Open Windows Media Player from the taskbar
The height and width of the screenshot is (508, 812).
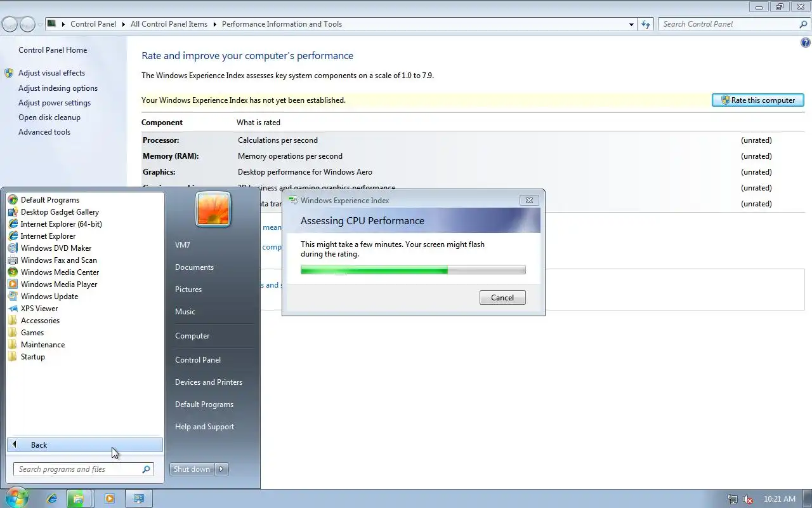tap(109, 499)
